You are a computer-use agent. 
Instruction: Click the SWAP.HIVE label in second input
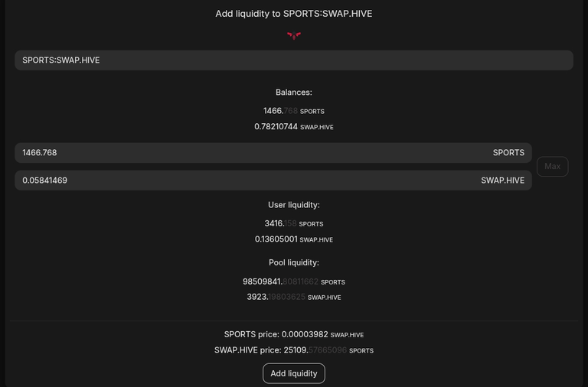tap(502, 180)
